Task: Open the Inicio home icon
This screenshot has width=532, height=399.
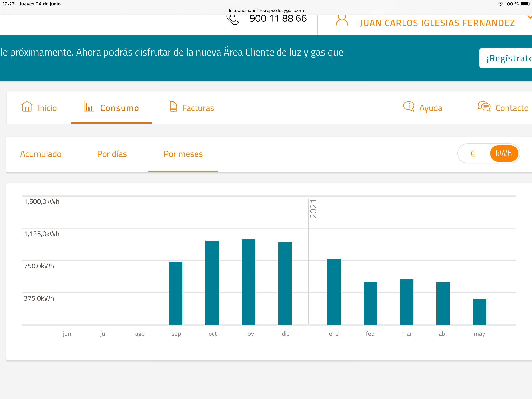Action: tap(27, 106)
